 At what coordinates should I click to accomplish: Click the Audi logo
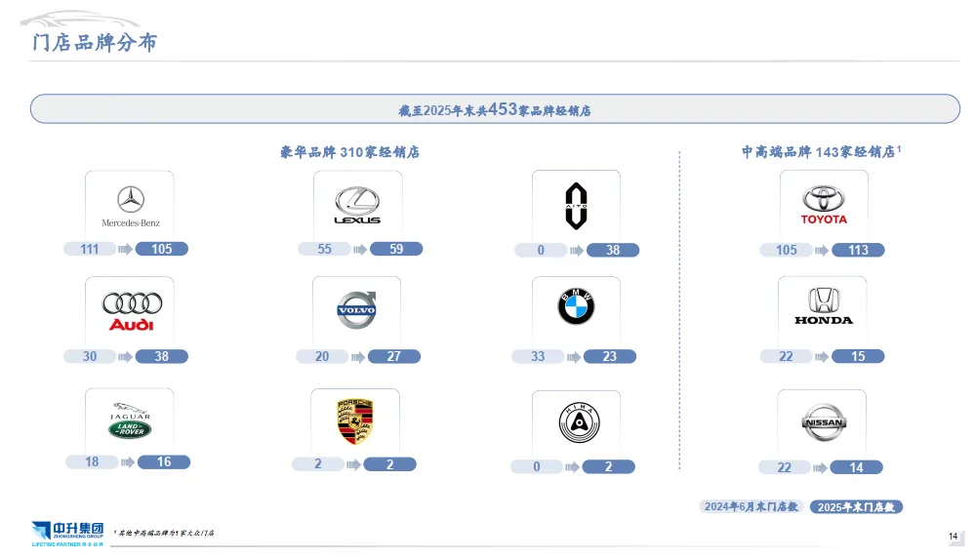[132, 311]
